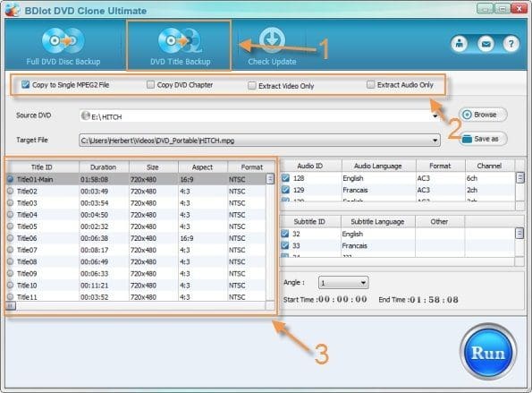Click the title list Format column header
The height and width of the screenshot is (393, 532).
(251, 167)
